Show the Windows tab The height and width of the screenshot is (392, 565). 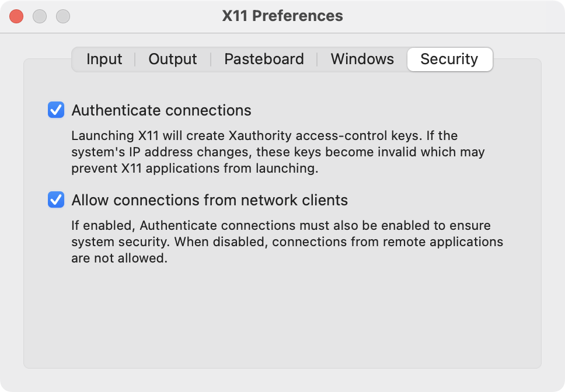[362, 60]
